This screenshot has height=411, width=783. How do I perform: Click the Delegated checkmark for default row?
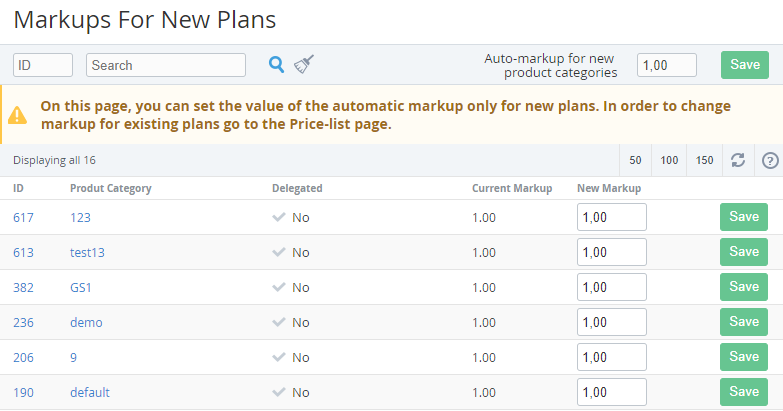pos(279,392)
